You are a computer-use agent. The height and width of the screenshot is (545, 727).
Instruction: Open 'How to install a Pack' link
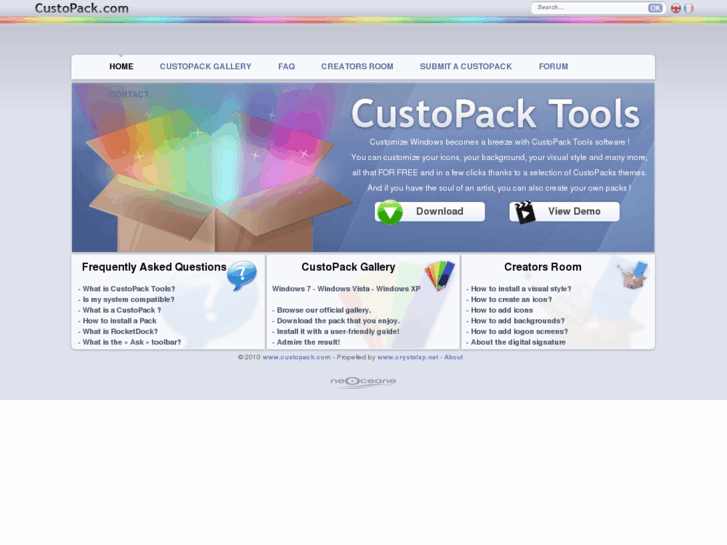point(120,321)
